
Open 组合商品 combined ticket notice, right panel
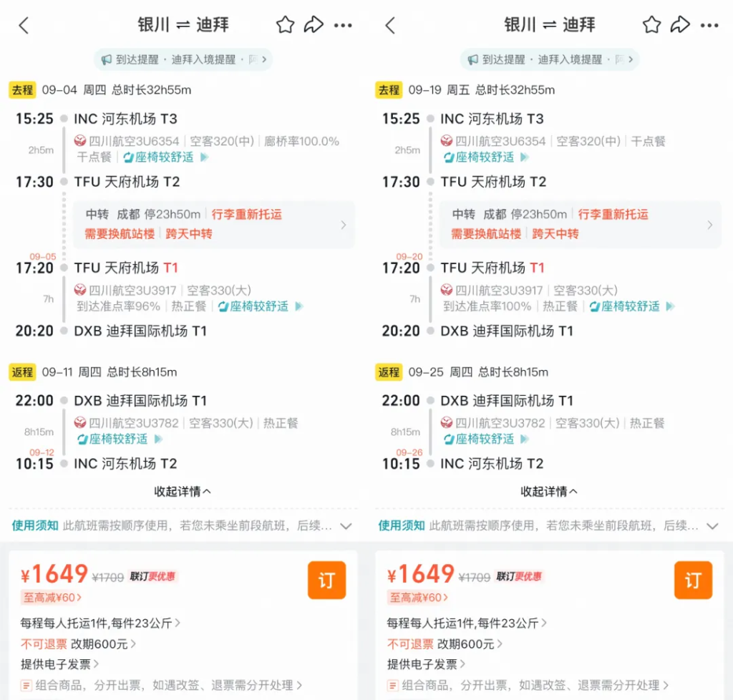click(528, 686)
